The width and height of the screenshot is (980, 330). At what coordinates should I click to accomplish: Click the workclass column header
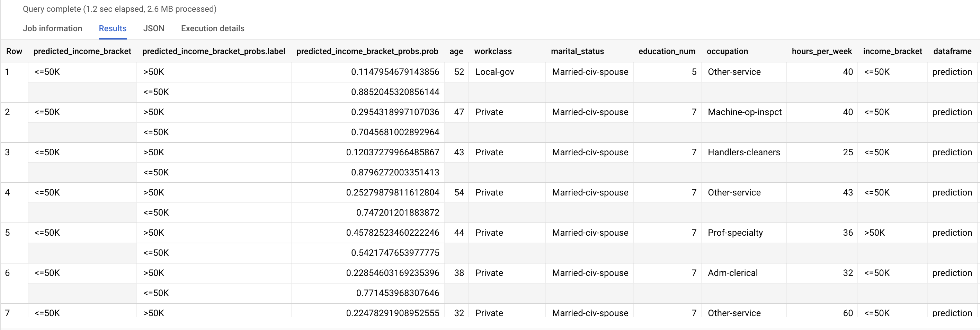(x=493, y=51)
